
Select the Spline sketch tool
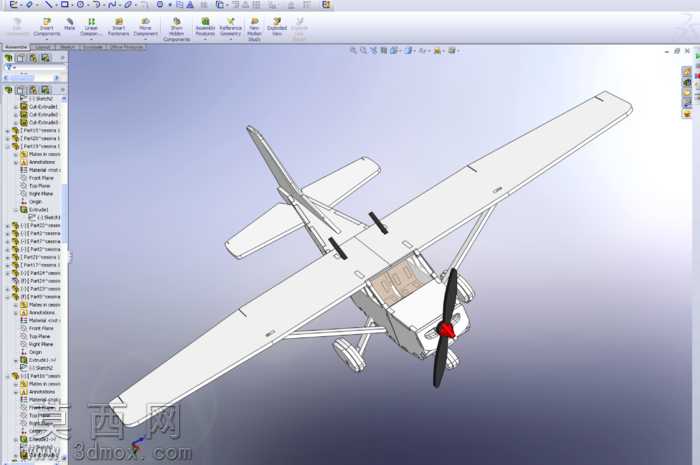(x=112, y=5)
